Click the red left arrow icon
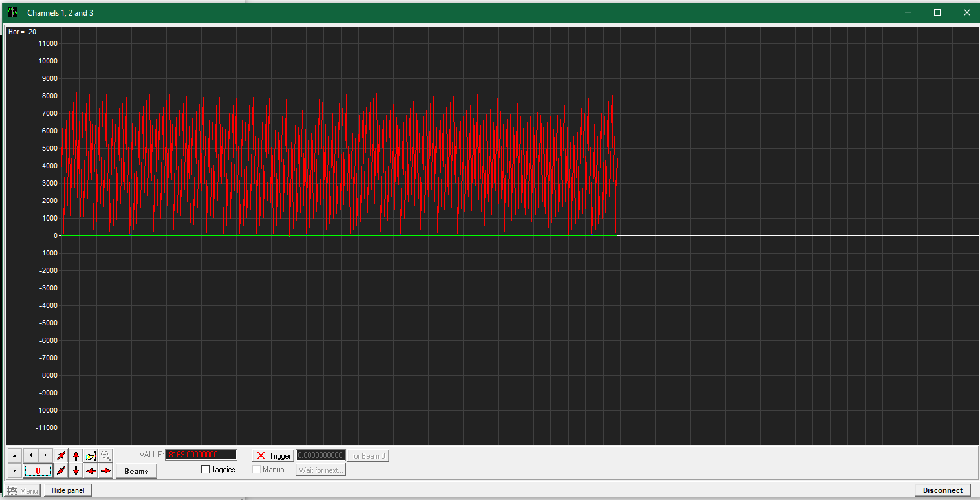This screenshot has width=980, height=500. (91, 471)
